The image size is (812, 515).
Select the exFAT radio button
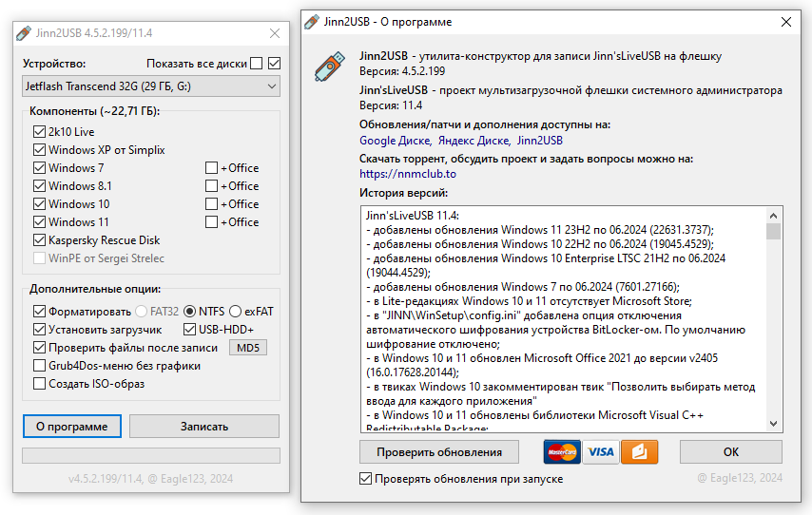coord(235,311)
